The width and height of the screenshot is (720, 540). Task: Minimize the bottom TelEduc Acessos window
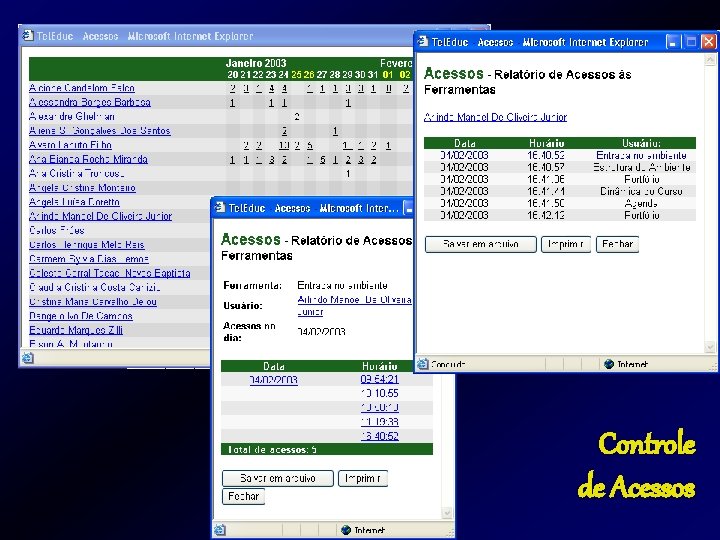[408, 208]
